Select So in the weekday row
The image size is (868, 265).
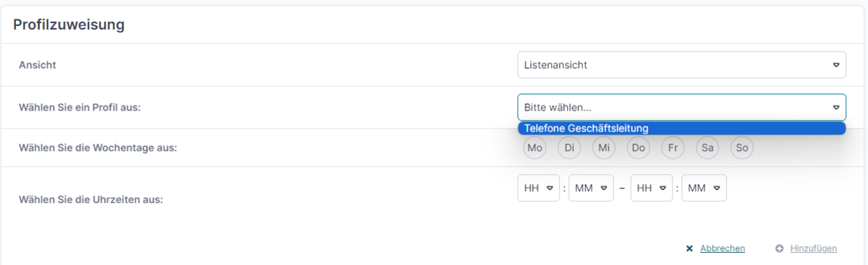[x=742, y=148]
